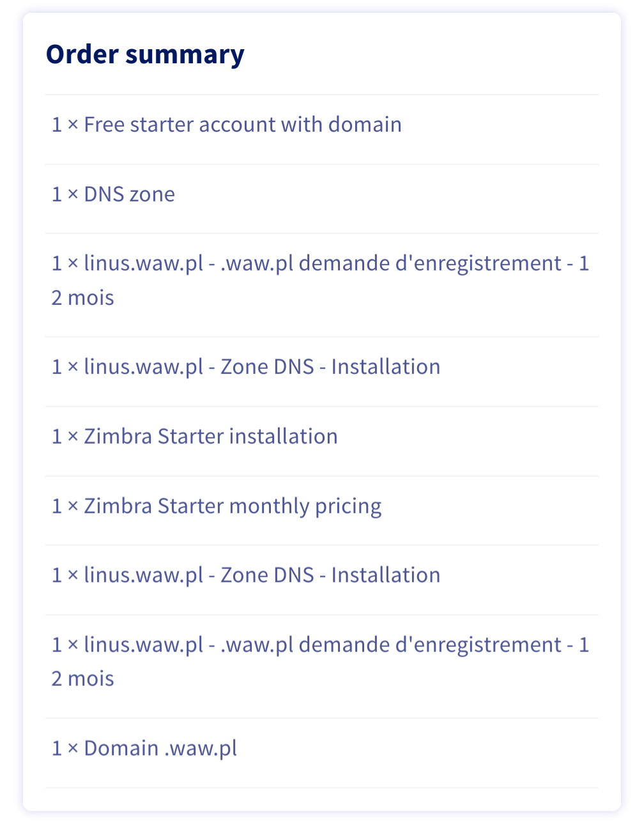Select Zone DNS Installation line below Zimbra pricing
Screen dimensions: 644x824
pyautogui.click(x=262, y=575)
